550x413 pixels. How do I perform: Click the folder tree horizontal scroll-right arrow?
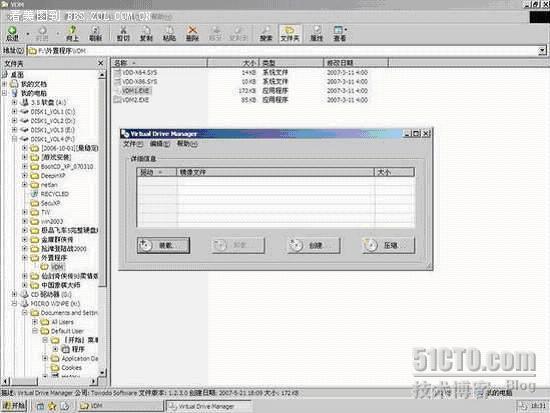[93, 381]
